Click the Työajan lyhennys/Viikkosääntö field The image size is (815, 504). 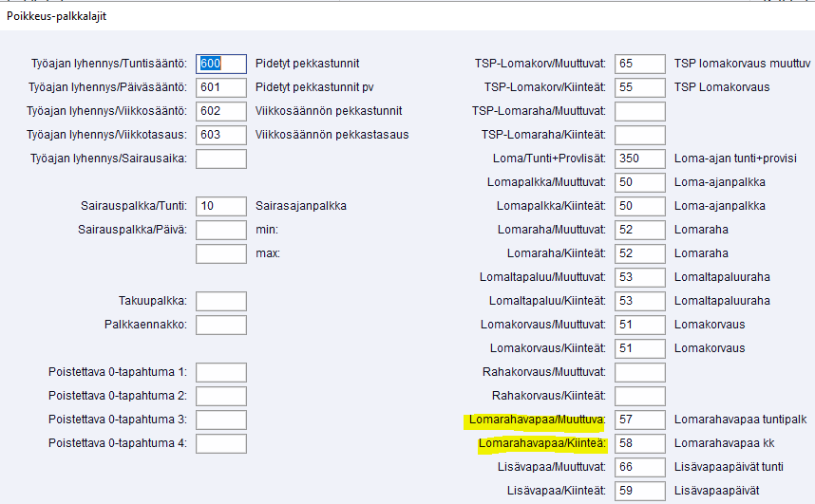220,111
